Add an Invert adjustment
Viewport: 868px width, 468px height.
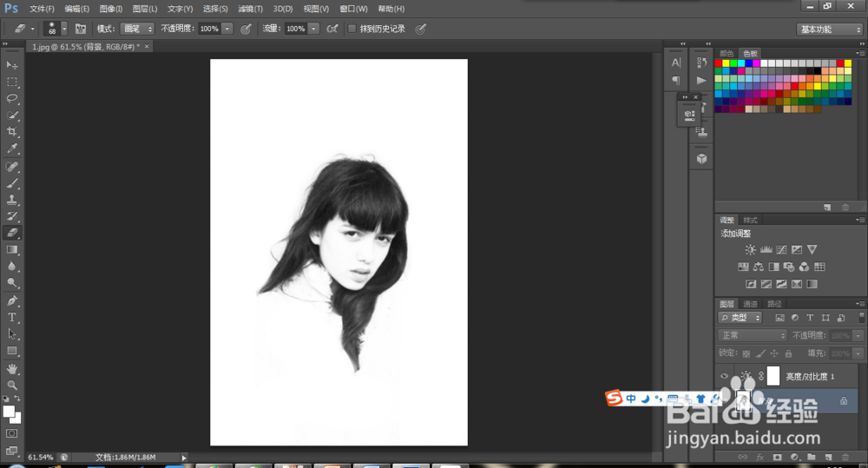751,284
